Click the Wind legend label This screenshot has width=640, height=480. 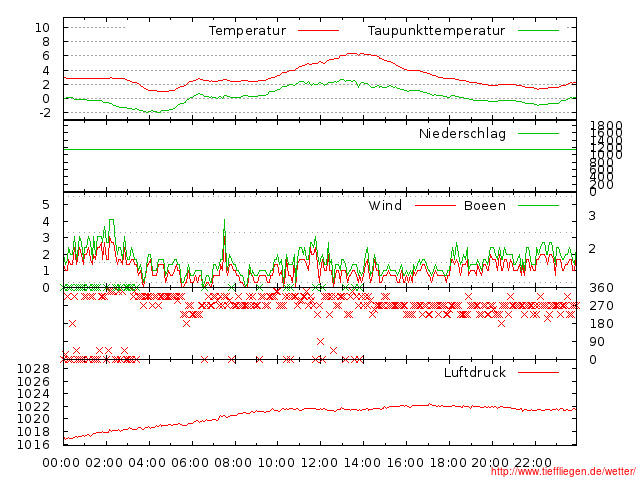(385, 205)
